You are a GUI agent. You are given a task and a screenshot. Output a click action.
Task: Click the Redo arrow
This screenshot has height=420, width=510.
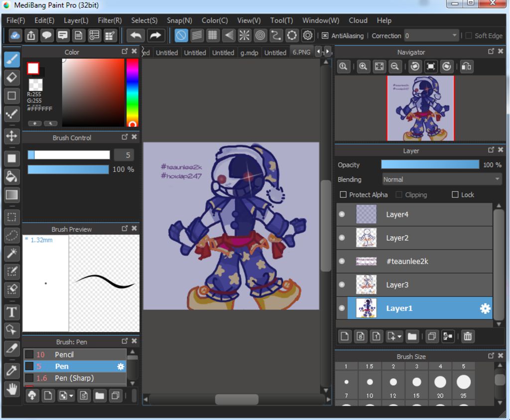[156, 35]
